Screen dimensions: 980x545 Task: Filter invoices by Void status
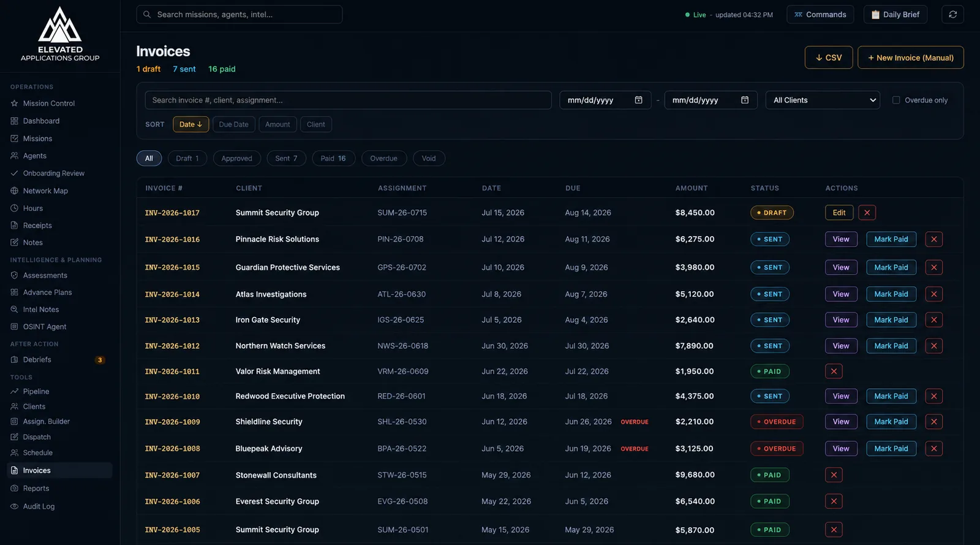(x=429, y=158)
